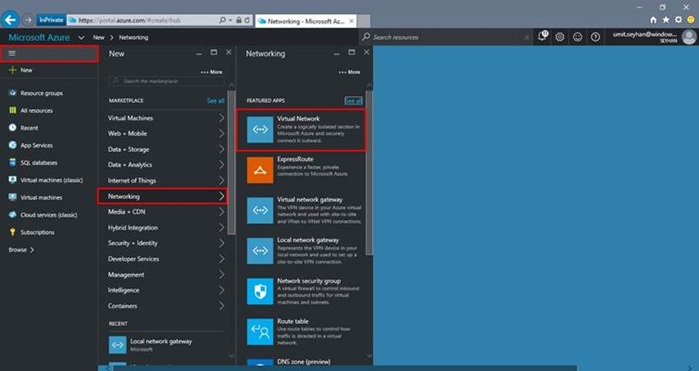Click New with the plus sign
This screenshot has width=699, height=371.
point(21,70)
